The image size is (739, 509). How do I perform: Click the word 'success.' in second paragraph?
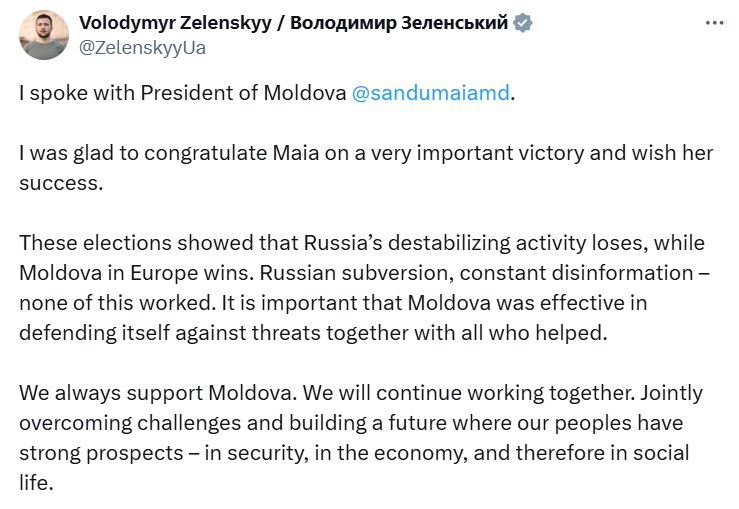tap(61, 183)
